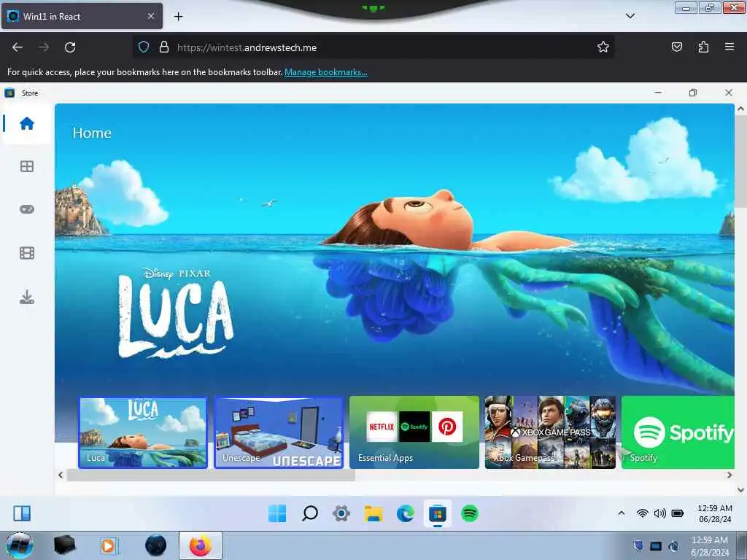Minimize the Store window
The image size is (747, 560).
point(658,93)
